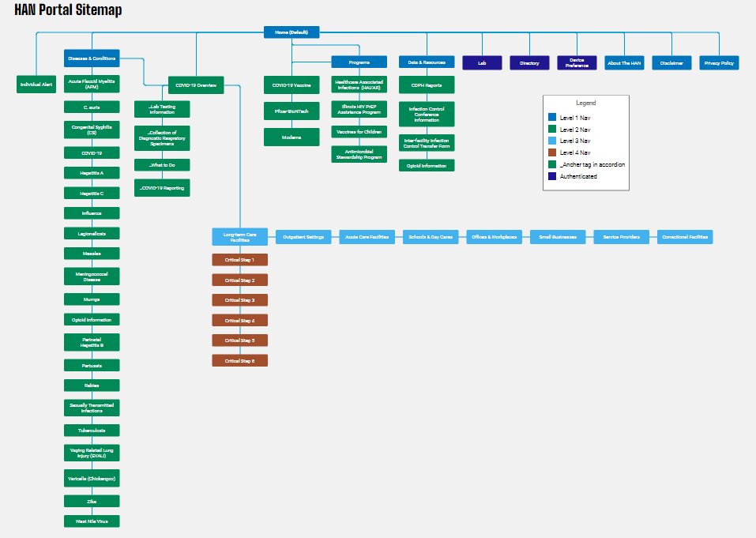The height and width of the screenshot is (538, 756).
Task: Select the Mumps node
Action: [92, 299]
